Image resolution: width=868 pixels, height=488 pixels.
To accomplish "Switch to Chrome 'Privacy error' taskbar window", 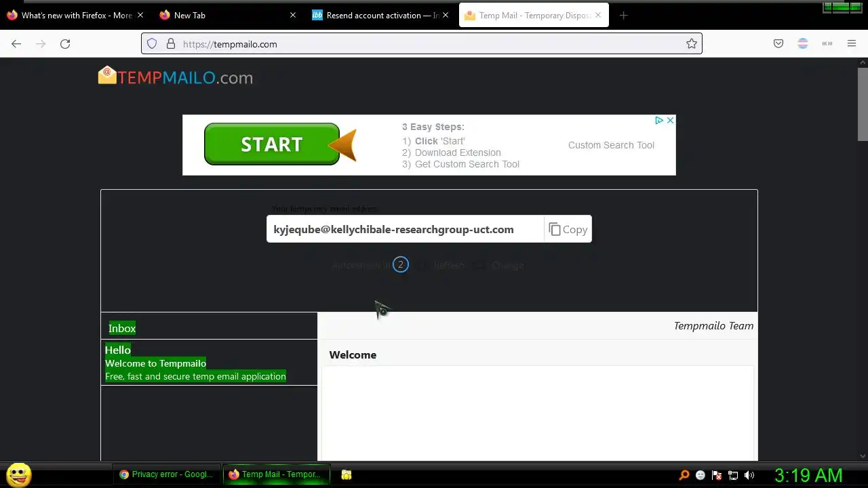I will click(x=167, y=474).
